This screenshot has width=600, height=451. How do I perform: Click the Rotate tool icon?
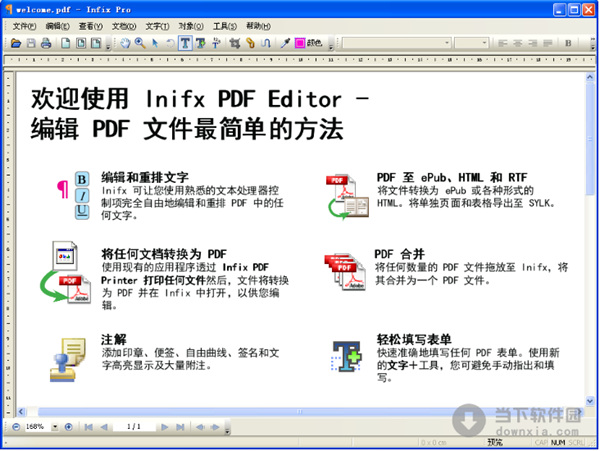pos(170,43)
